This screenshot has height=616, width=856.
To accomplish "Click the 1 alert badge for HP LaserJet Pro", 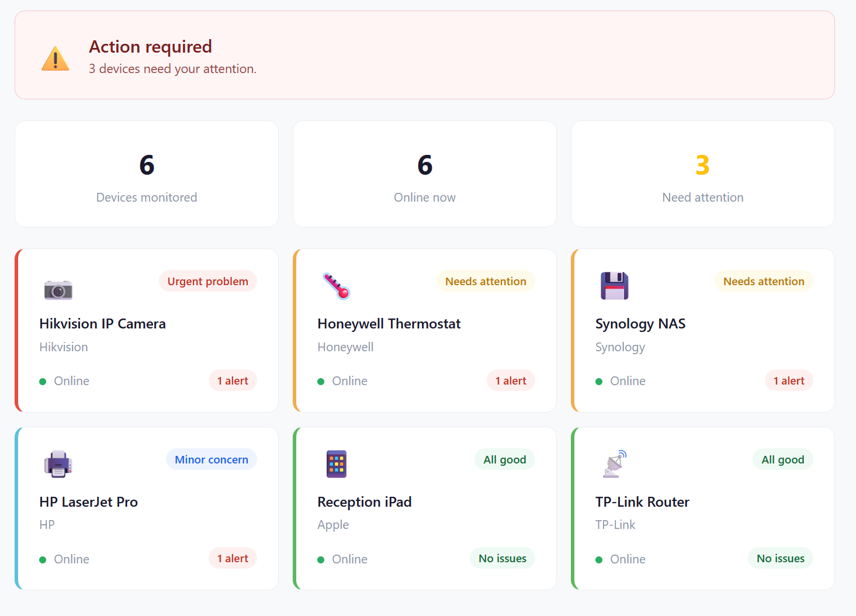I will [x=233, y=558].
